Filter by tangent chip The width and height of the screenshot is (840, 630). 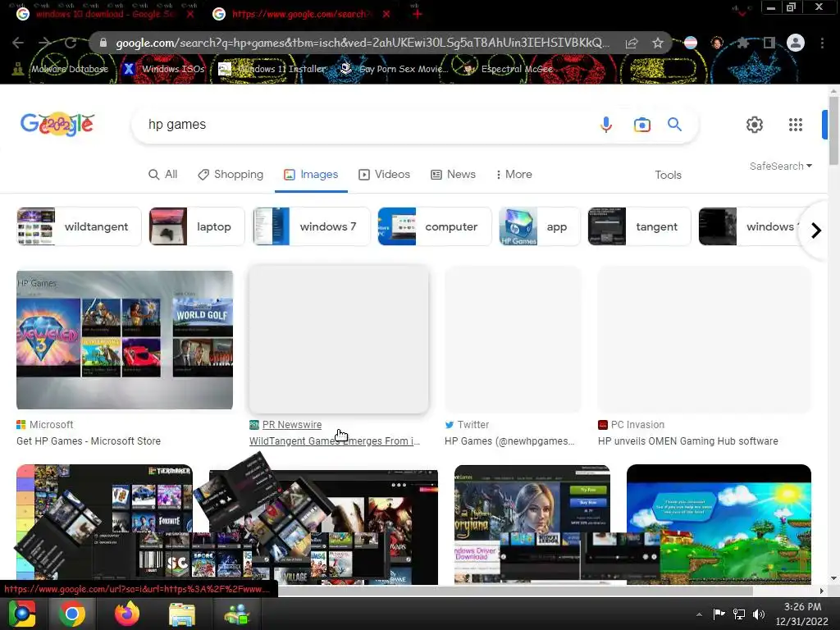pyautogui.click(x=640, y=226)
